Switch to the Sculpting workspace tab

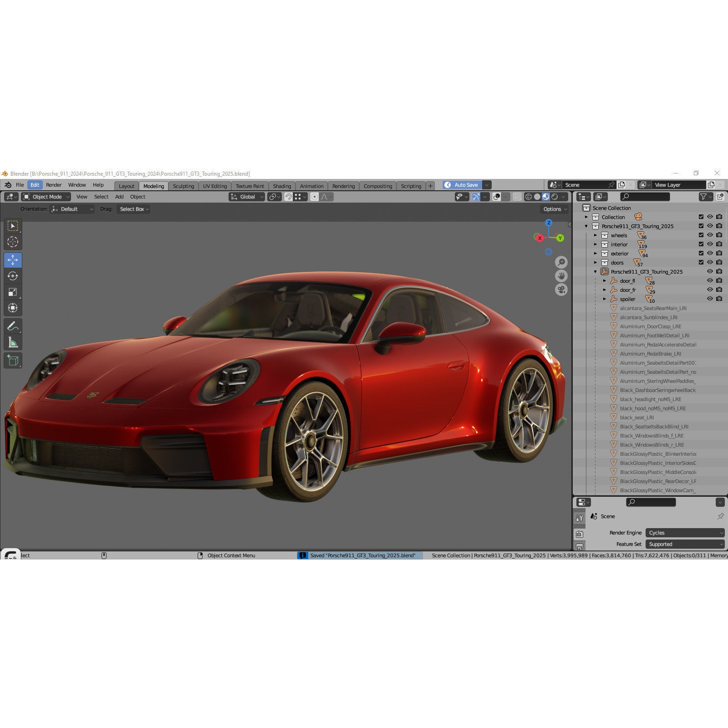(183, 186)
